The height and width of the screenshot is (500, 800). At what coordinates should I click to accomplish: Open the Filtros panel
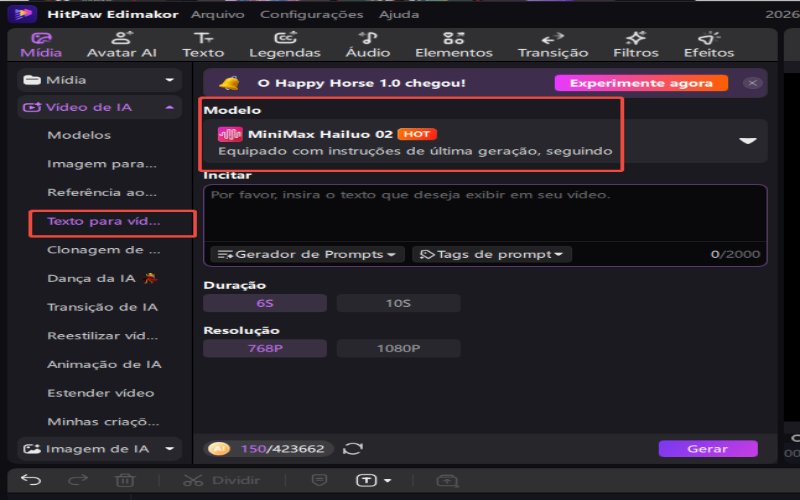pos(636,45)
